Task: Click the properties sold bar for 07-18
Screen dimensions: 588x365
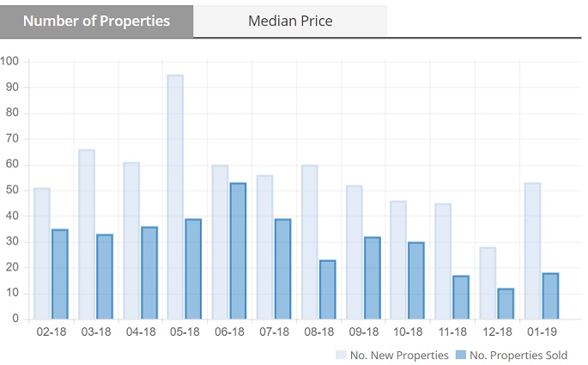Action: pyautogui.click(x=282, y=269)
